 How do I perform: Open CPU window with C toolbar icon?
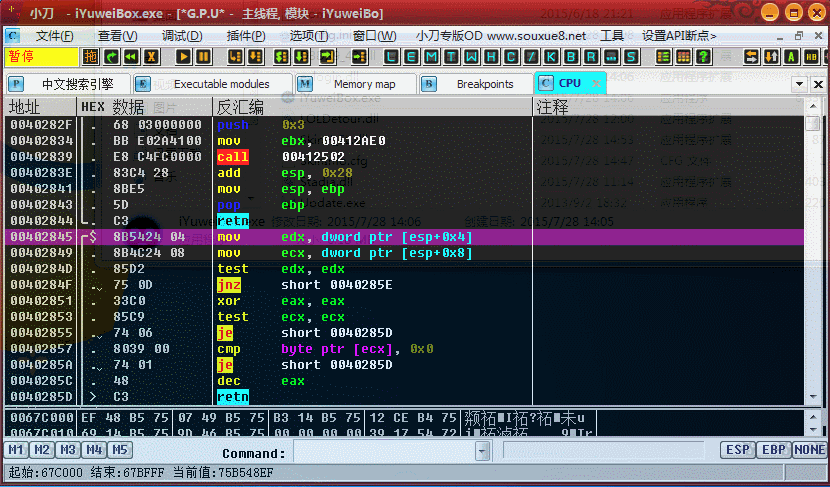(511, 57)
